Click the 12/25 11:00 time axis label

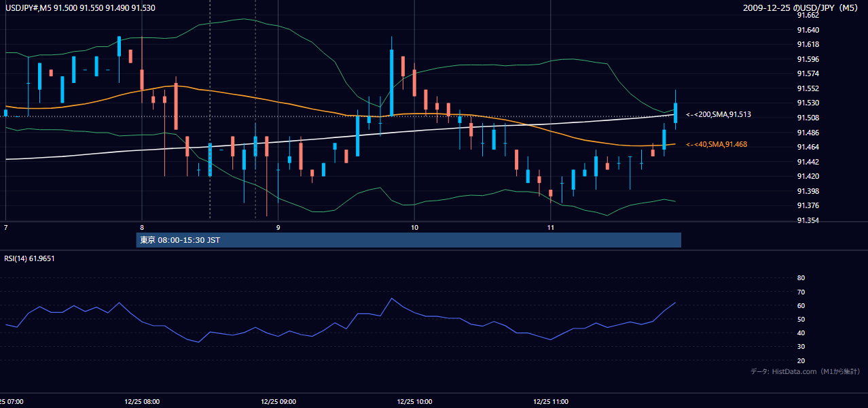[551, 401]
